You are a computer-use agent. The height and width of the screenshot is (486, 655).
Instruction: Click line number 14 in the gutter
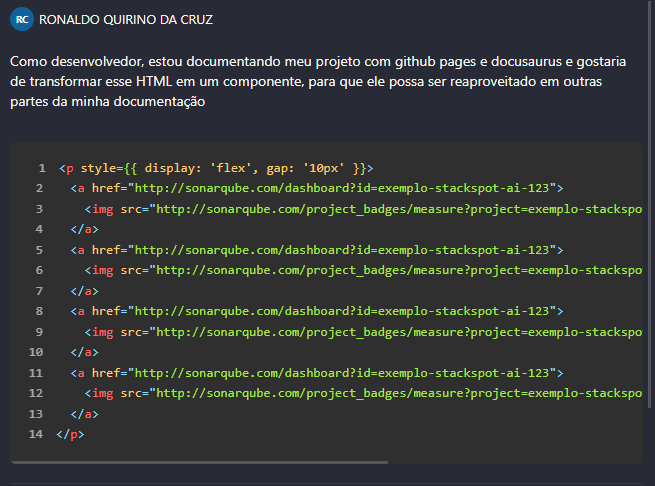[x=36, y=434]
